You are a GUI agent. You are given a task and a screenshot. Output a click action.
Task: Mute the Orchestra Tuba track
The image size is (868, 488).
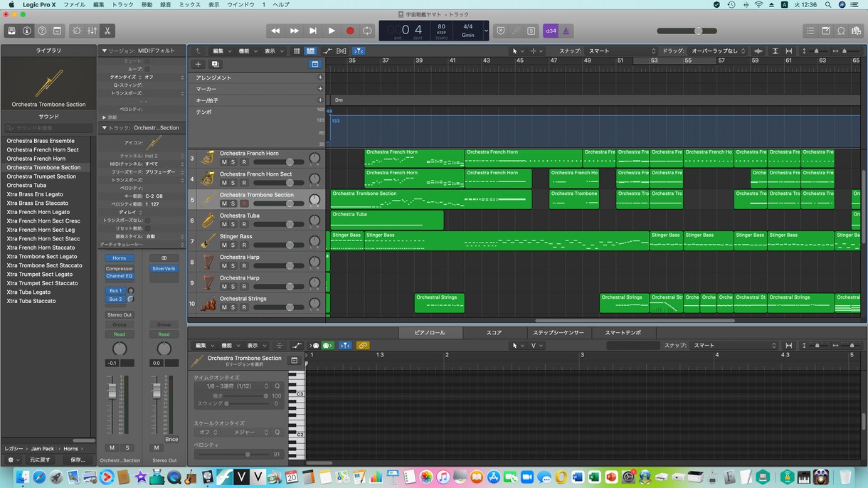pos(224,224)
